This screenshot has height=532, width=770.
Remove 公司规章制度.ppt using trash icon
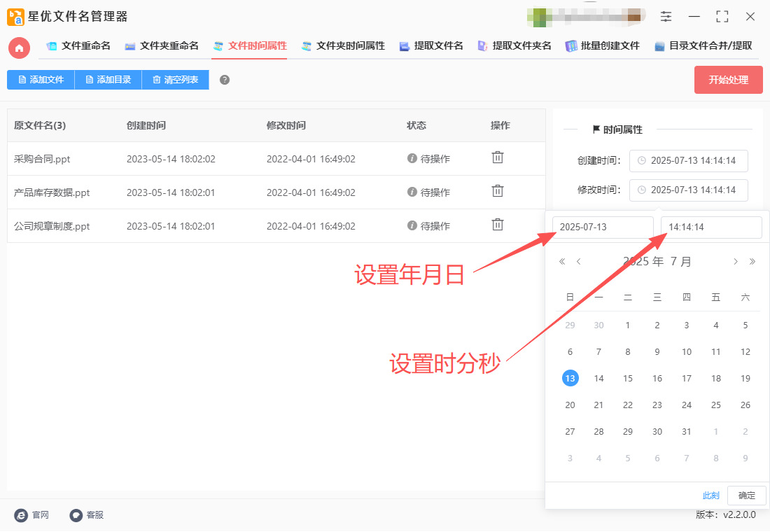[497, 225]
